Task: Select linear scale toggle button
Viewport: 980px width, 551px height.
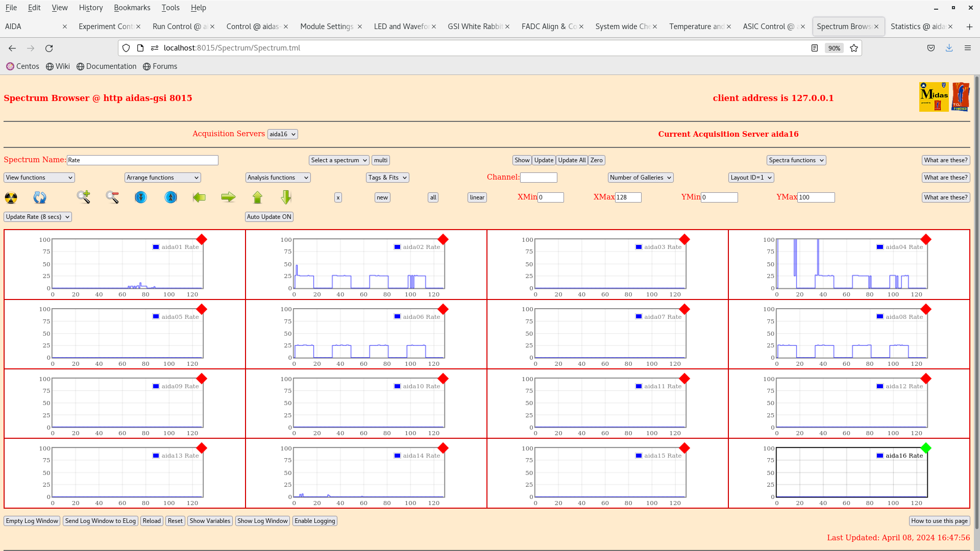Action: 477,197
